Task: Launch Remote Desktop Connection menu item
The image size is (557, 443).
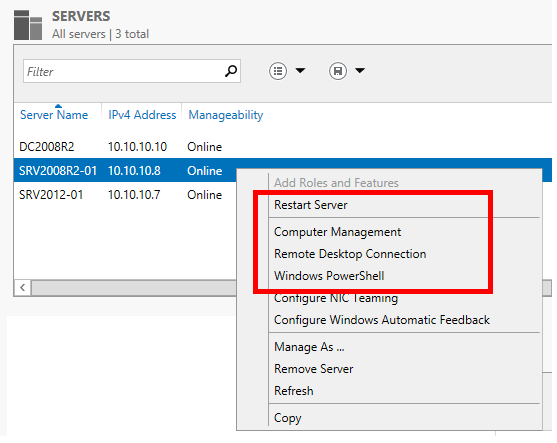Action: click(350, 254)
